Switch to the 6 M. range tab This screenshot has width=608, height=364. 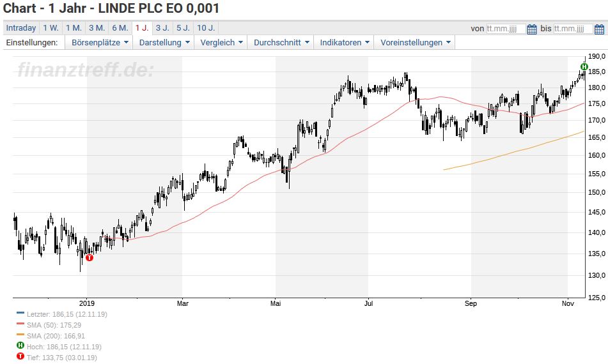click(120, 28)
